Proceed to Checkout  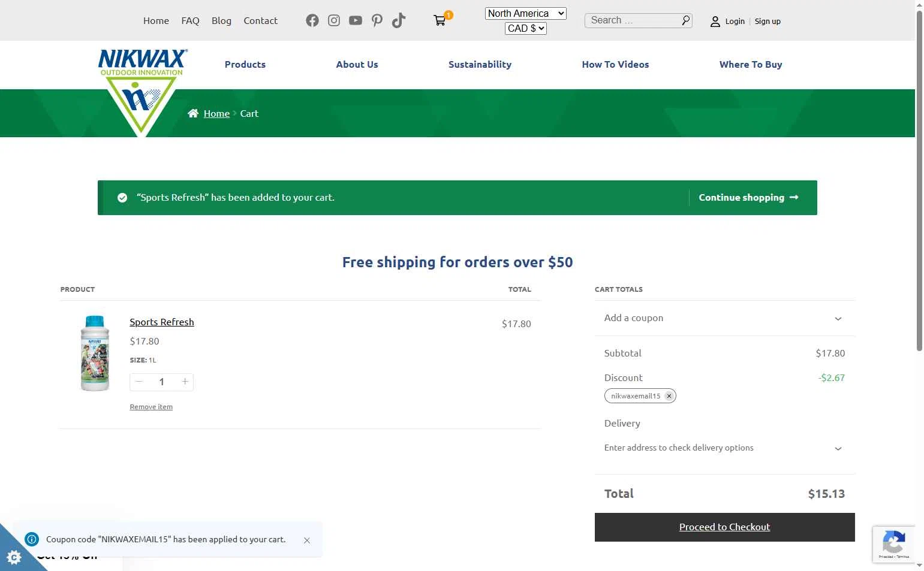(724, 527)
